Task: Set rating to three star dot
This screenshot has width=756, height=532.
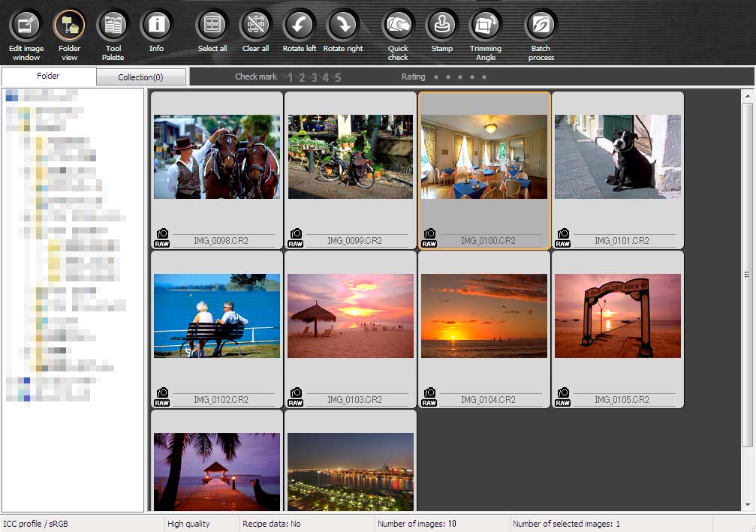Action: [460, 77]
